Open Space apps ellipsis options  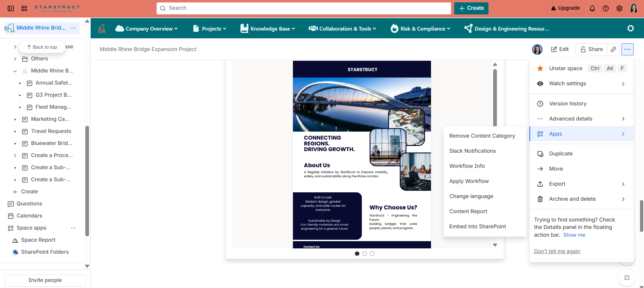point(73,228)
